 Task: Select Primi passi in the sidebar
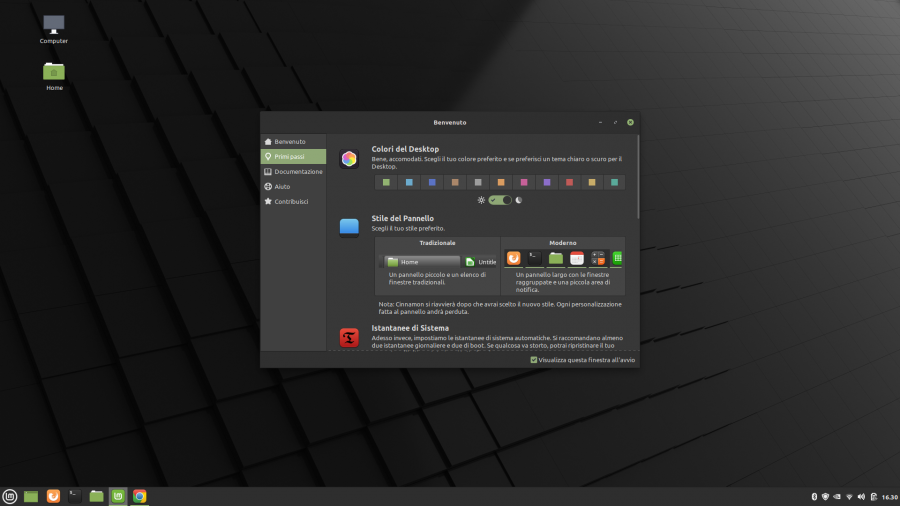[x=293, y=157]
